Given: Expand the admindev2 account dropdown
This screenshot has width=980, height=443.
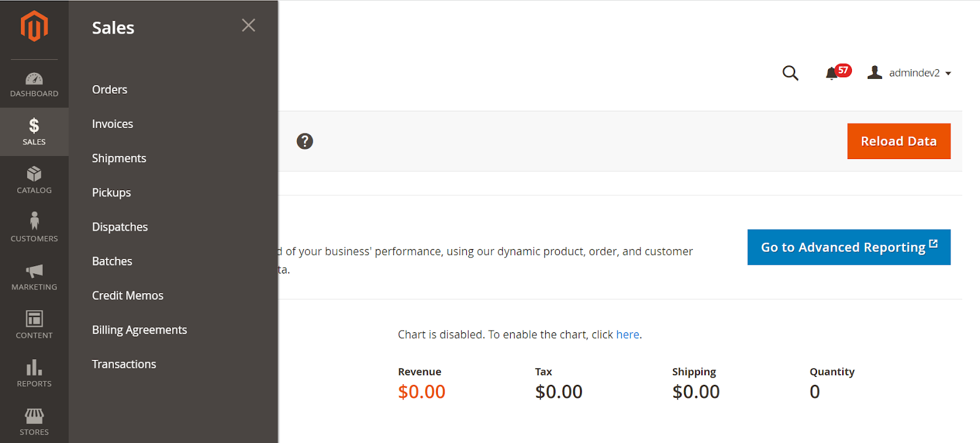Looking at the screenshot, I should (x=910, y=73).
